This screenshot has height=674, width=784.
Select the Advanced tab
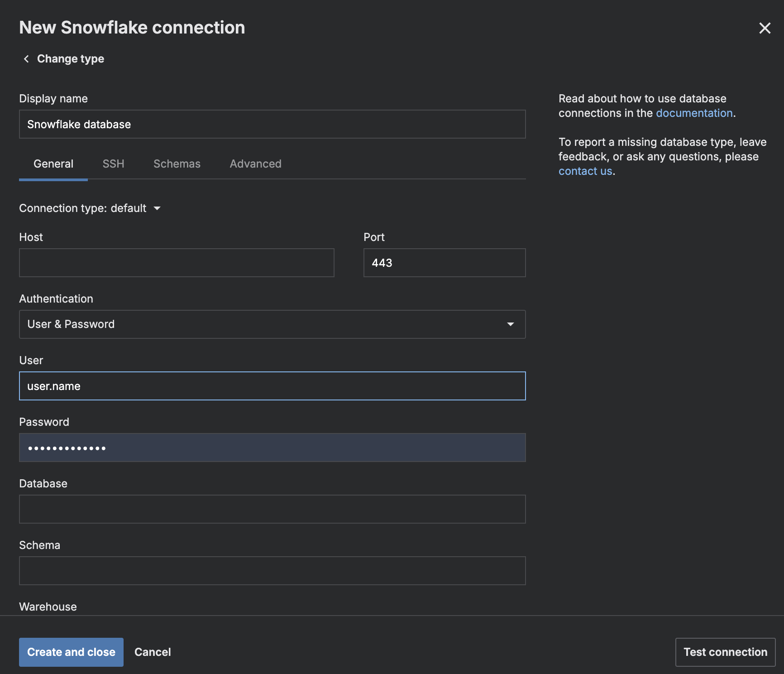click(255, 164)
